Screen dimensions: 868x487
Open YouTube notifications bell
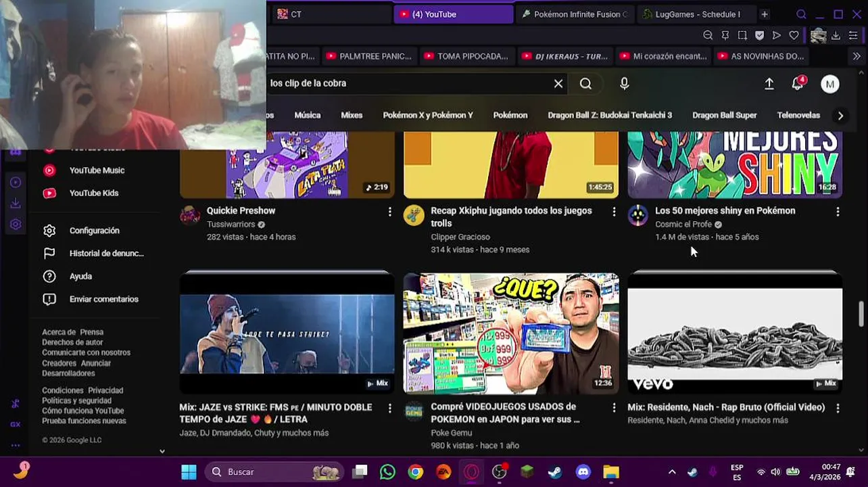(x=798, y=83)
